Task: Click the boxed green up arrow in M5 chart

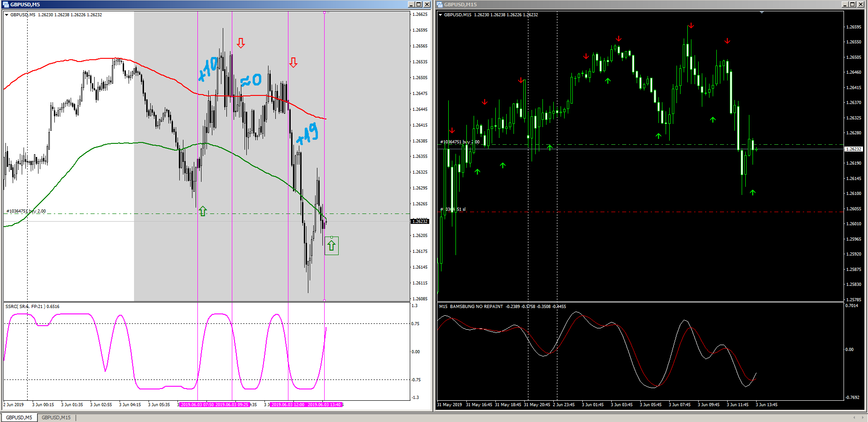Action: pyautogui.click(x=331, y=246)
